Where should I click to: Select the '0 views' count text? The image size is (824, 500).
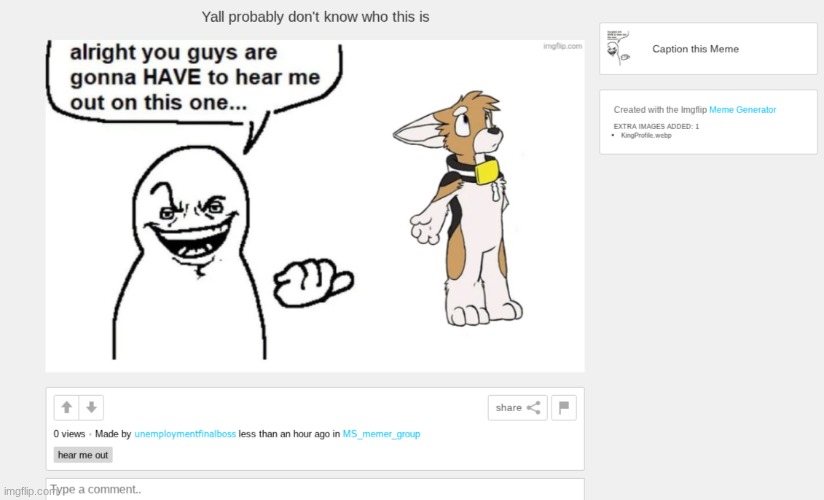click(69, 434)
